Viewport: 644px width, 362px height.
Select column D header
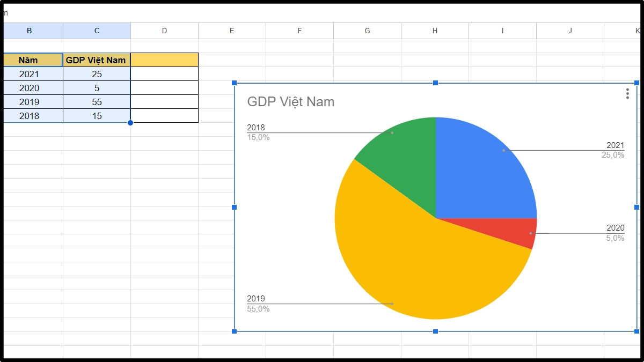(164, 31)
